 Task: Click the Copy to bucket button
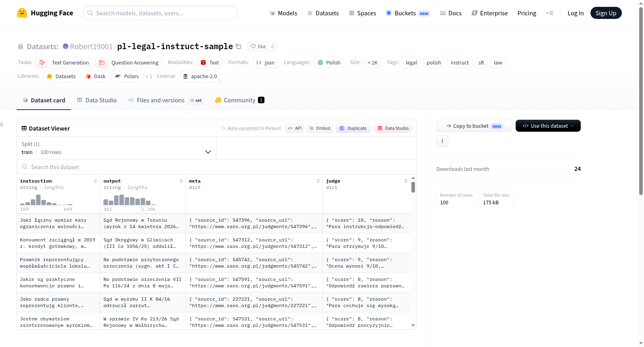[474, 126]
